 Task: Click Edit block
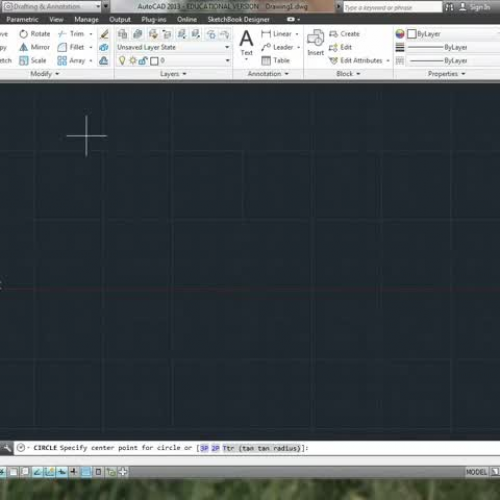pyautogui.click(x=340, y=47)
